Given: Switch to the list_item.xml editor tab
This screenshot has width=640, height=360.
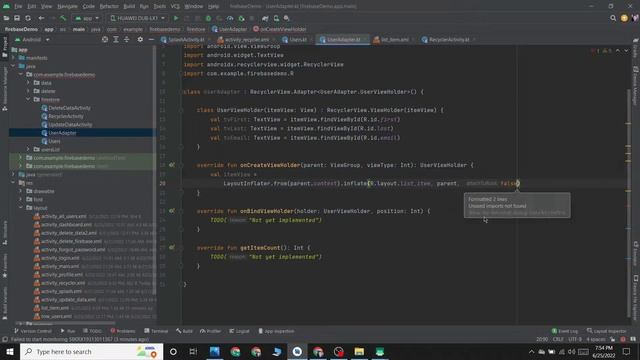Looking at the screenshot, I should (x=393, y=40).
